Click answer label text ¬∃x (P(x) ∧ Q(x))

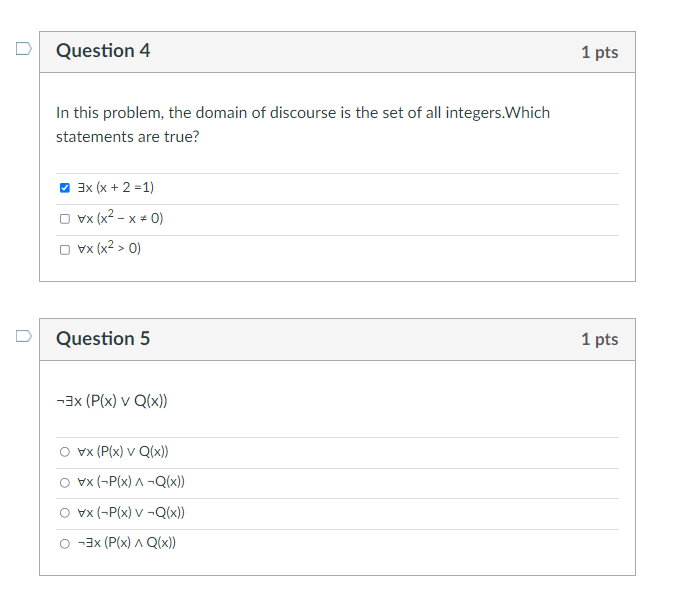(x=126, y=543)
